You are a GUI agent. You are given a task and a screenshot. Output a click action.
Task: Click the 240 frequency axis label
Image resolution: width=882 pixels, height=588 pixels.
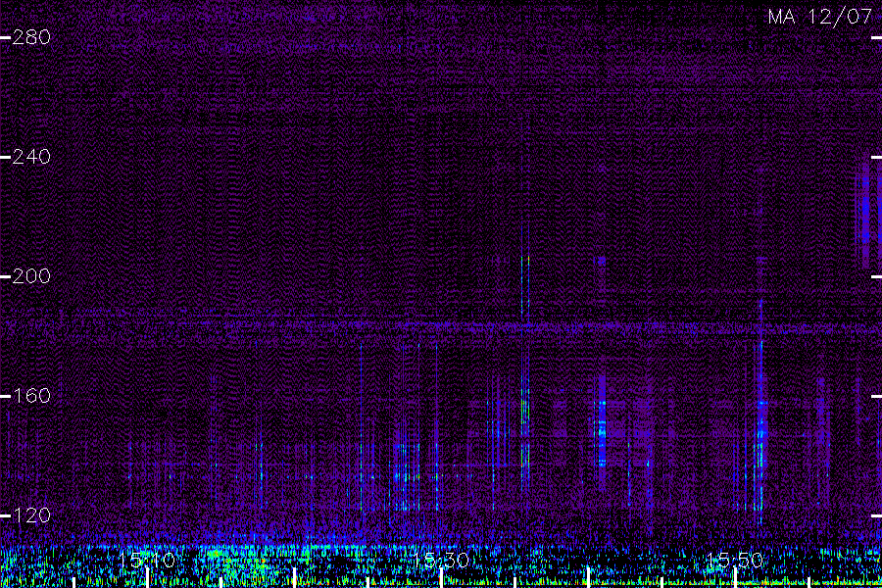[x=31, y=157]
